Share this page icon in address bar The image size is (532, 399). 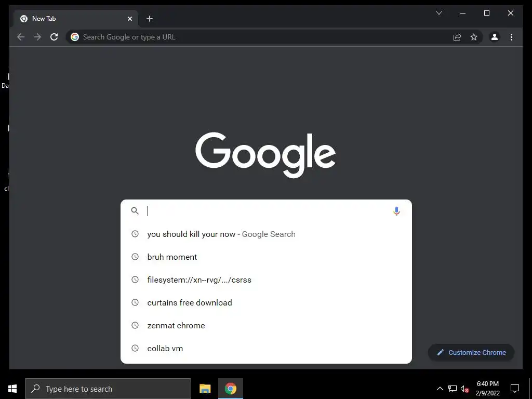457,37
